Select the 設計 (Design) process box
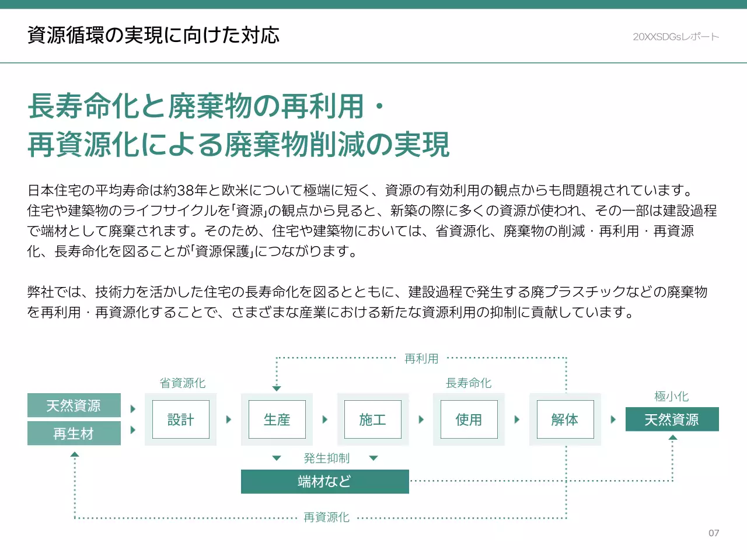This screenshot has height=560, width=747. 180,419
